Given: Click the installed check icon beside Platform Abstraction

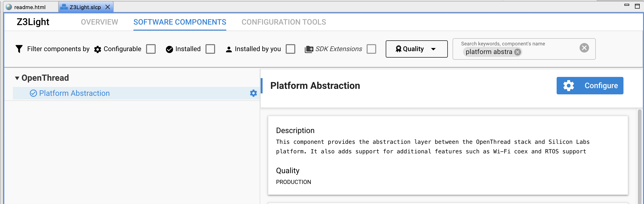Looking at the screenshot, I should tap(33, 93).
